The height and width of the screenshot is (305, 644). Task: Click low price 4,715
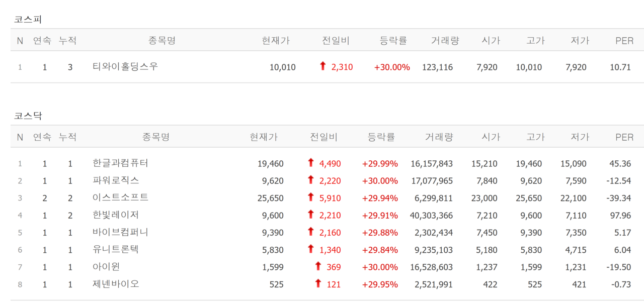(576, 250)
